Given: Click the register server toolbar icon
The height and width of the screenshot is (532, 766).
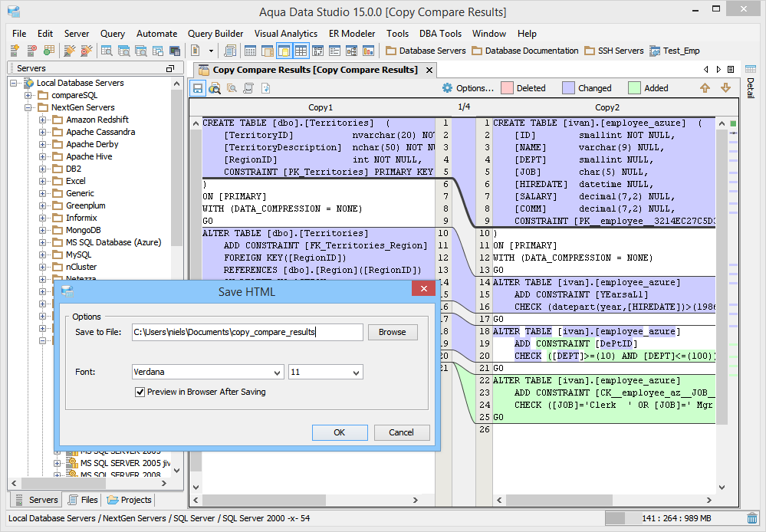Looking at the screenshot, I should [x=15, y=51].
